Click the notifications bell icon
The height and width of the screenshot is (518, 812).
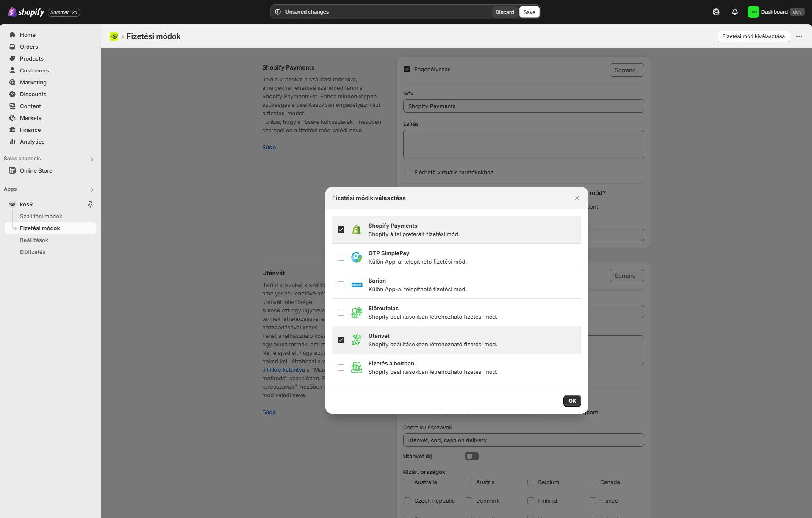(x=734, y=12)
